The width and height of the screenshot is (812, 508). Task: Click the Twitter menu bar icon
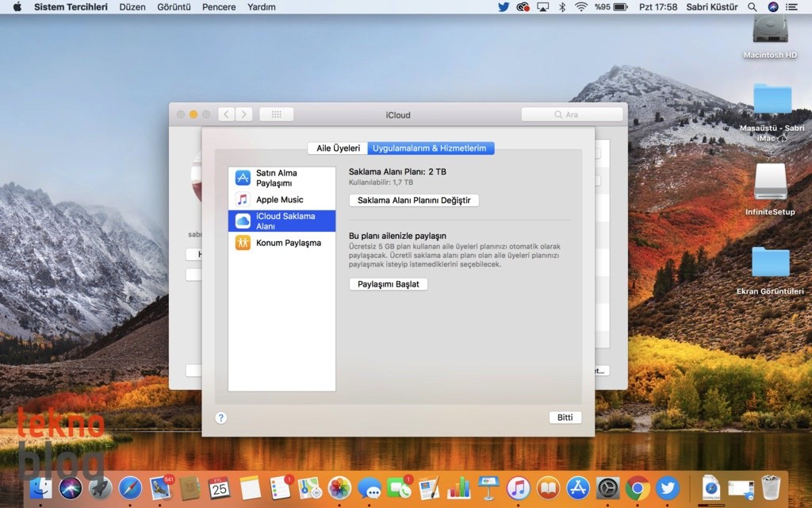pyautogui.click(x=504, y=6)
